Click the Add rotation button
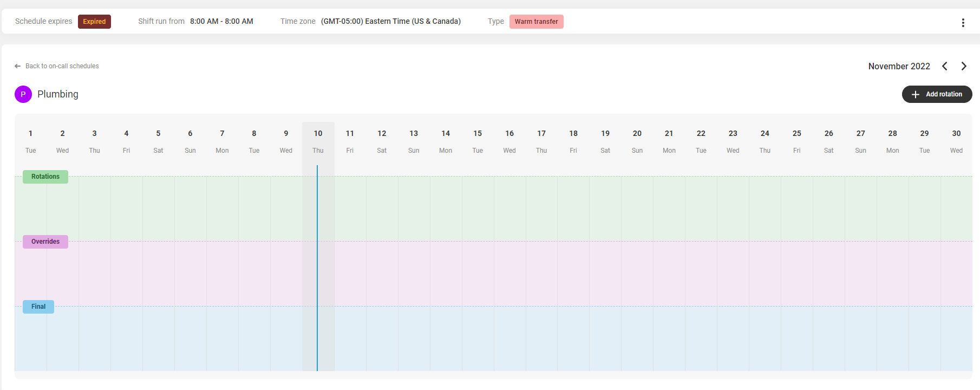 coord(937,94)
